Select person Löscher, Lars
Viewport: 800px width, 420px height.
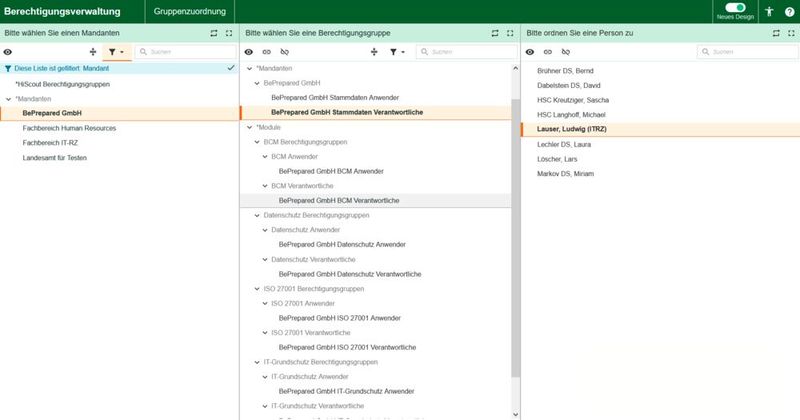[557, 159]
